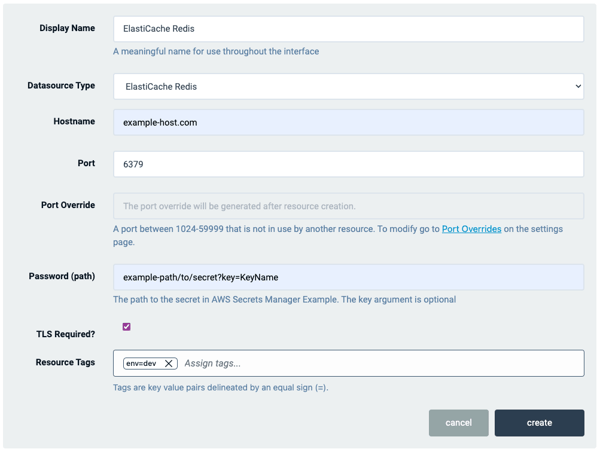Focus the Display Name input field
This screenshot has width=600, height=452.
[348, 29]
